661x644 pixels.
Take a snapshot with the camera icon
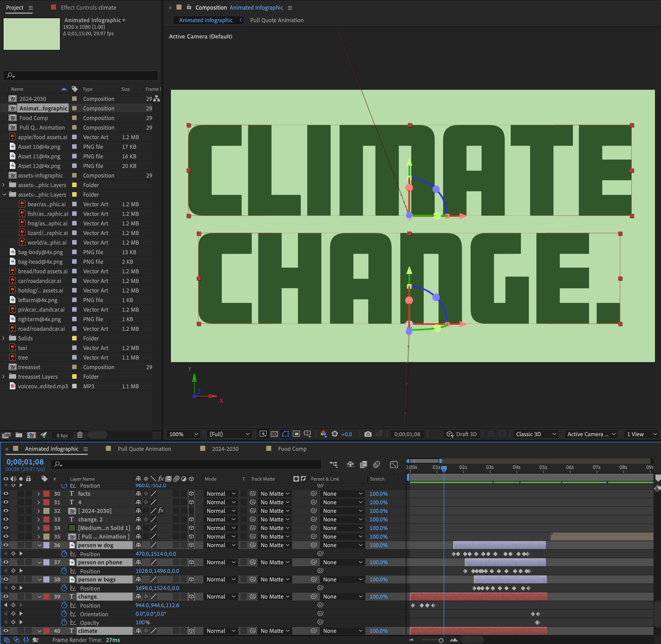pyautogui.click(x=368, y=434)
